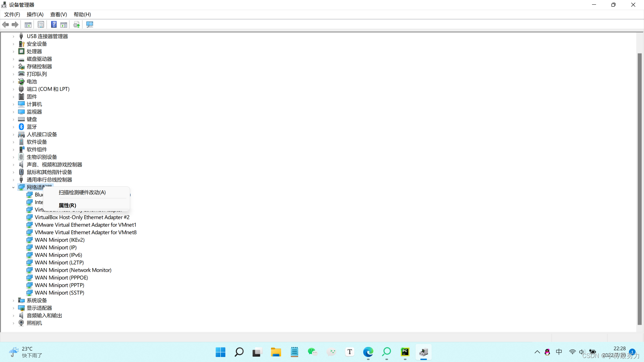Choose 属性(R) in the context menu

(x=67, y=205)
